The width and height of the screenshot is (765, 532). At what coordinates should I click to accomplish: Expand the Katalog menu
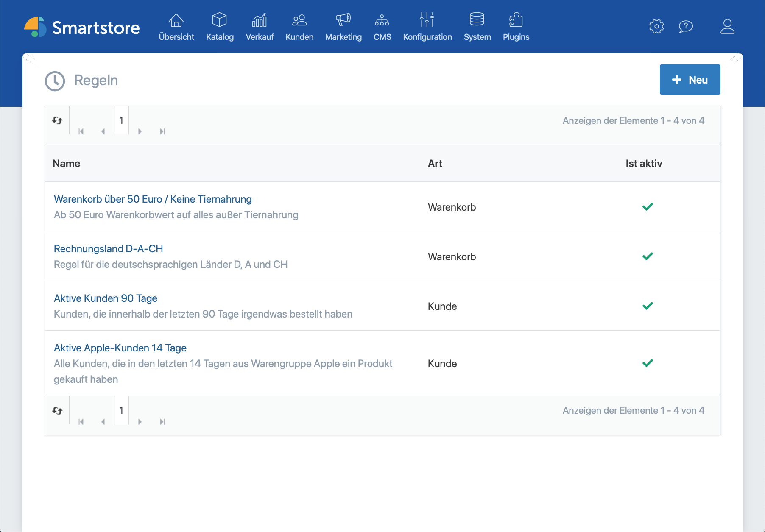point(220,27)
